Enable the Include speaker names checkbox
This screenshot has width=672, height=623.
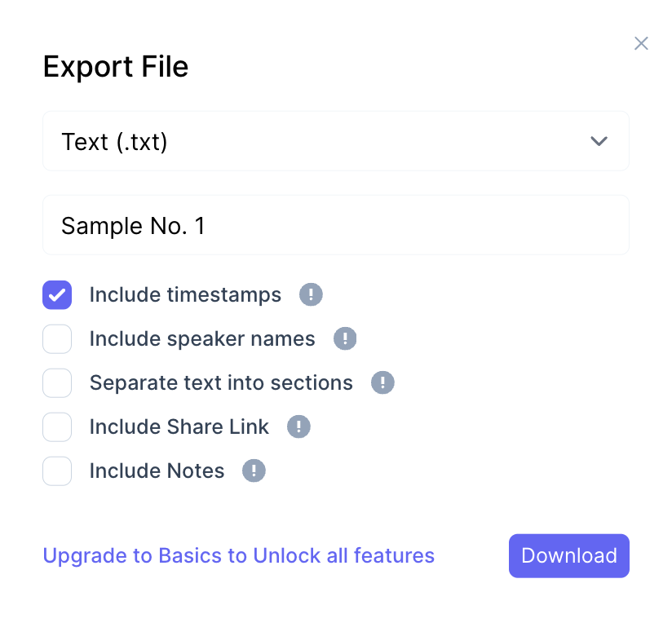[57, 339]
